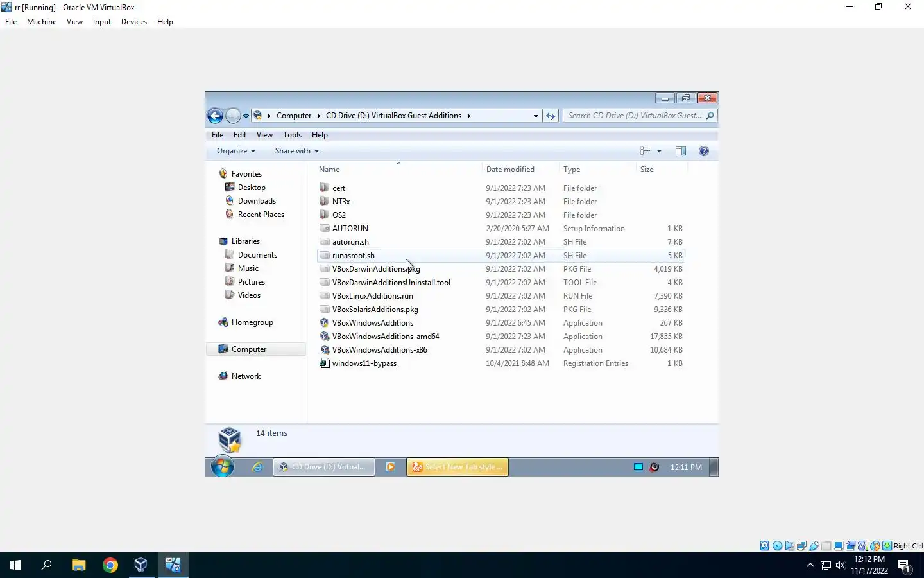Image resolution: width=924 pixels, height=578 pixels.
Task: Click the Change your view icon
Action: [646, 151]
